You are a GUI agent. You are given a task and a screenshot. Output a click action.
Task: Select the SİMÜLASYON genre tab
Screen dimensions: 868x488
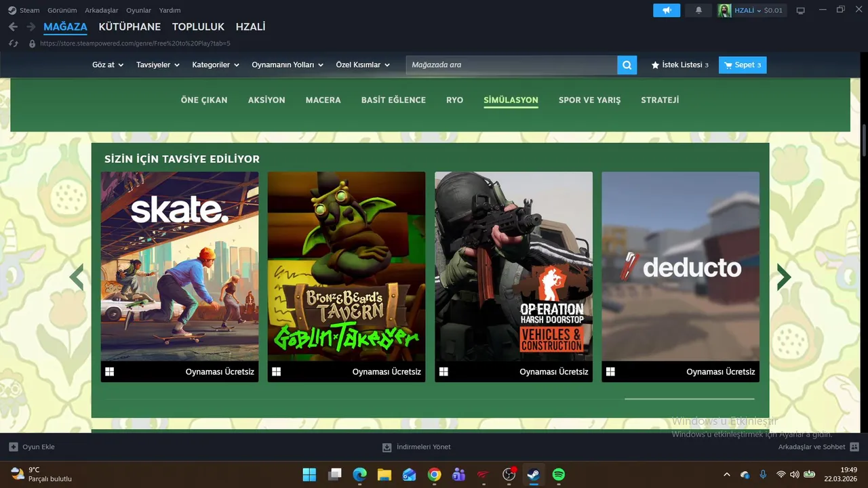[x=511, y=100]
